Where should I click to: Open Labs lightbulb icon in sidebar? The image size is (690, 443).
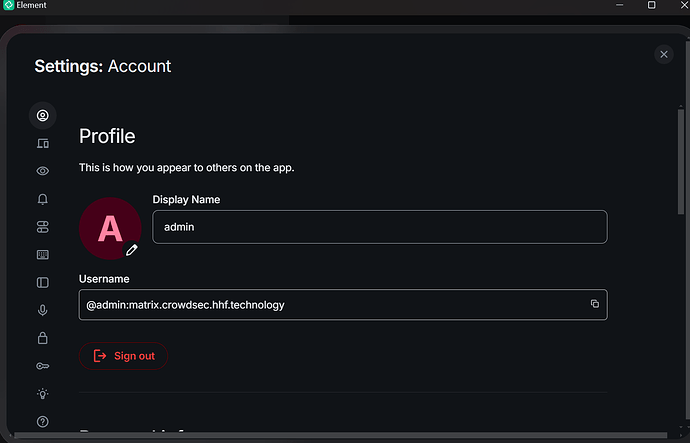(43, 394)
